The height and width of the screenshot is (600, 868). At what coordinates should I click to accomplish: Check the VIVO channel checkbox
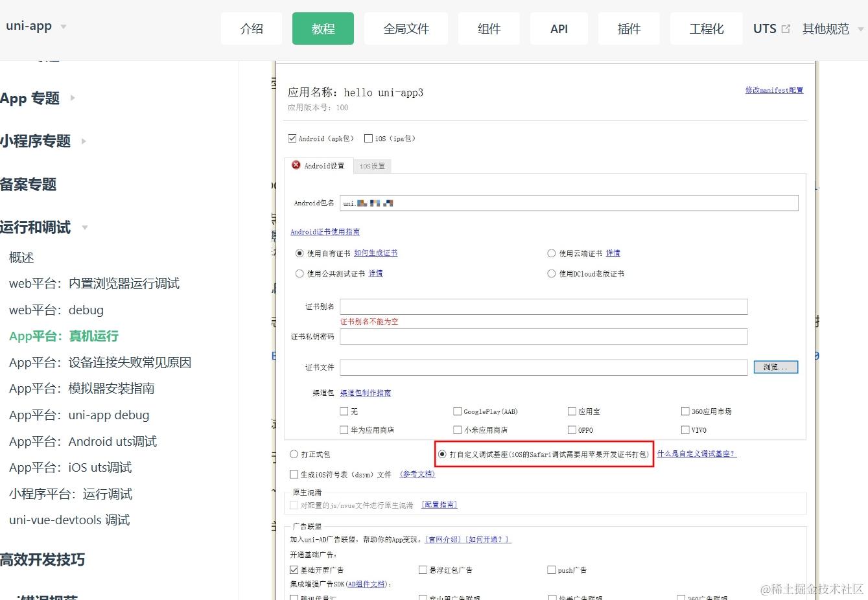point(685,430)
